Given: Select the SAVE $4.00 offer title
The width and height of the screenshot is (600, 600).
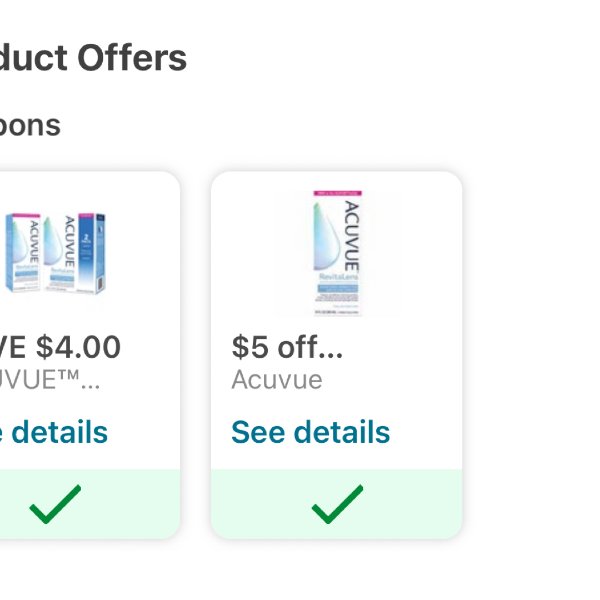Looking at the screenshot, I should 60,347.
